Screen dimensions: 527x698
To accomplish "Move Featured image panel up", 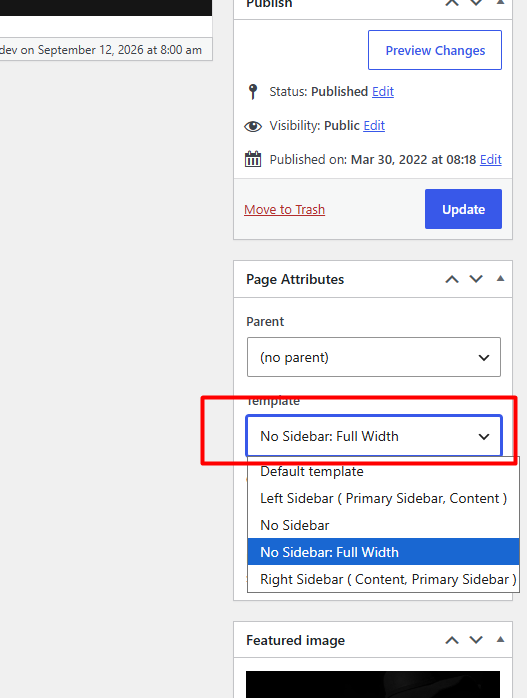I will (x=452, y=640).
